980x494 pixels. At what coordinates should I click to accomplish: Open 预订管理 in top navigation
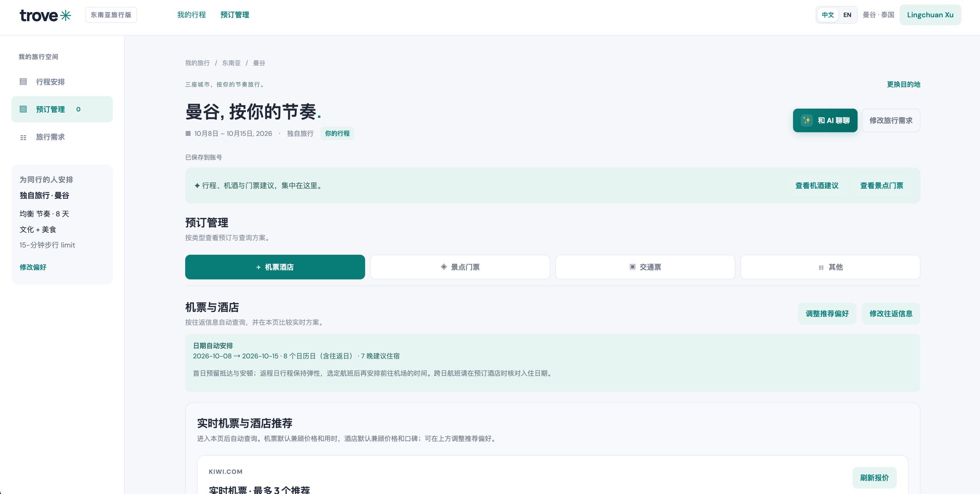pyautogui.click(x=234, y=15)
